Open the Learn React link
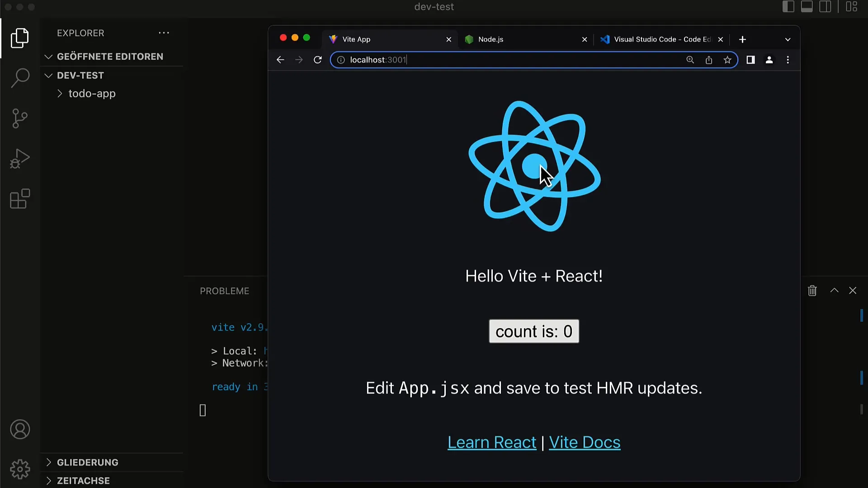The height and width of the screenshot is (488, 868). (492, 442)
